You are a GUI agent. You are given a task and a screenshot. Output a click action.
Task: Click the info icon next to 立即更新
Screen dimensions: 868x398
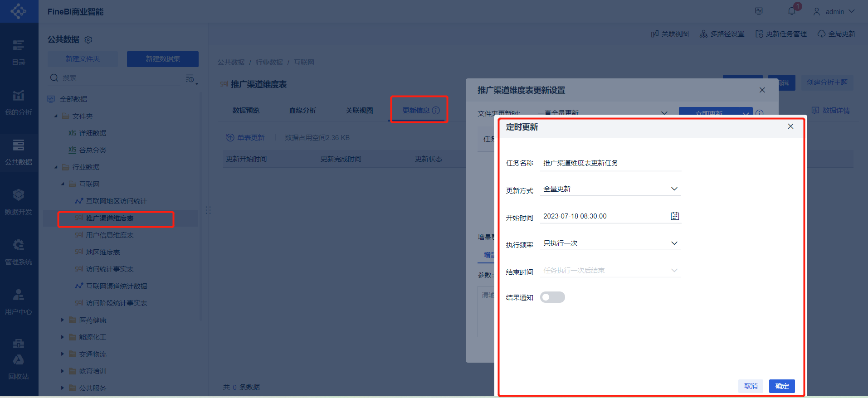[x=760, y=113]
